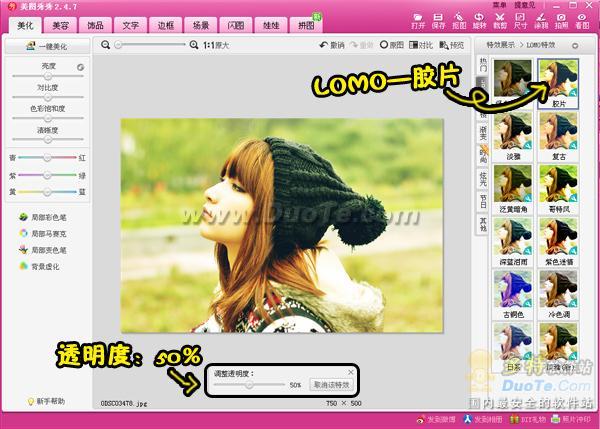Open the 文字 tab
The image size is (600, 429).
tap(130, 25)
